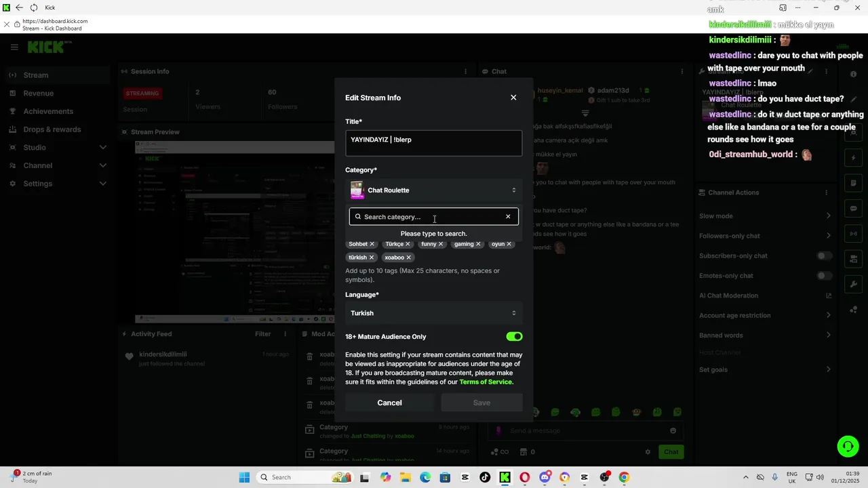Remove the oyun tag
868x488 pixels.
(x=509, y=244)
